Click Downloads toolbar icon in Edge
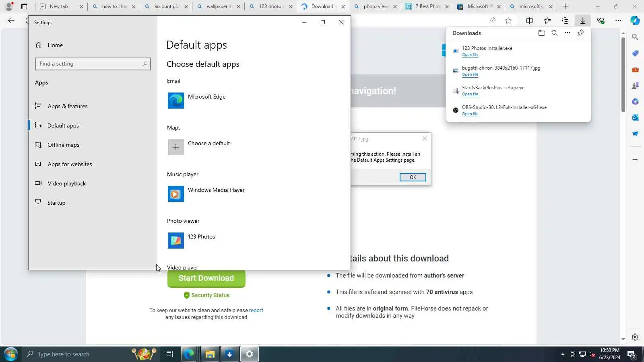Image resolution: width=644 pixels, height=362 pixels. point(582,21)
